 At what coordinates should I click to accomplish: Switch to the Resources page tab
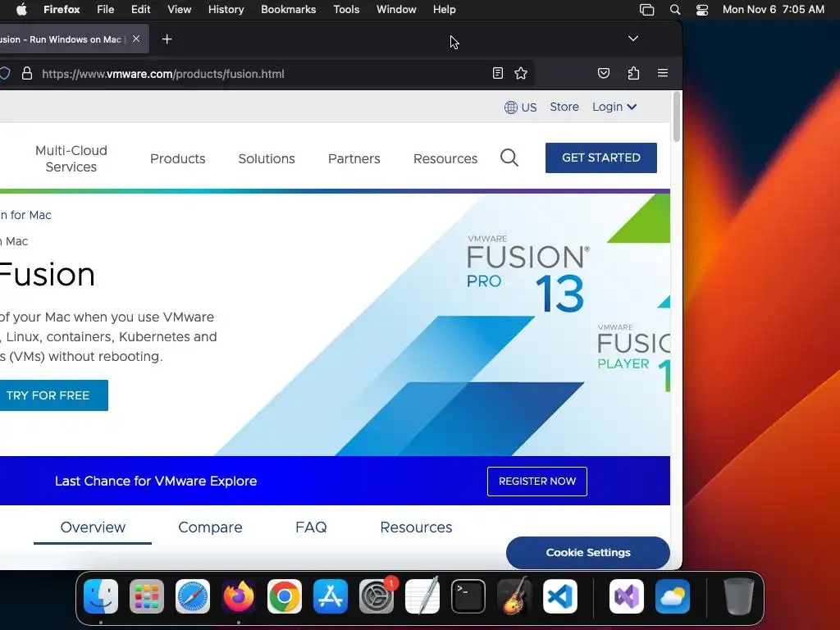pyautogui.click(x=416, y=527)
